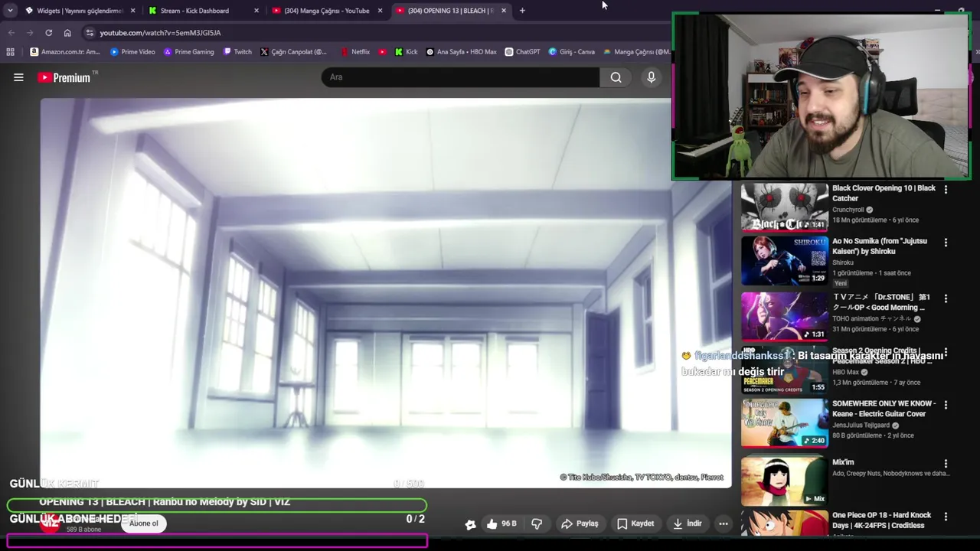Open Ana Sayfa HBO Max bookmark
Viewport: 980px width, 551px height.
pos(461,52)
